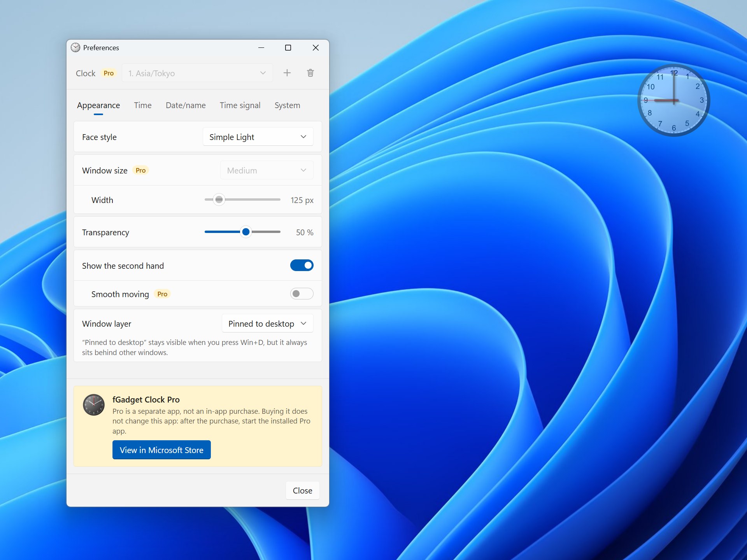747x560 pixels.
Task: Open the Window size Medium dropdown
Action: click(267, 170)
